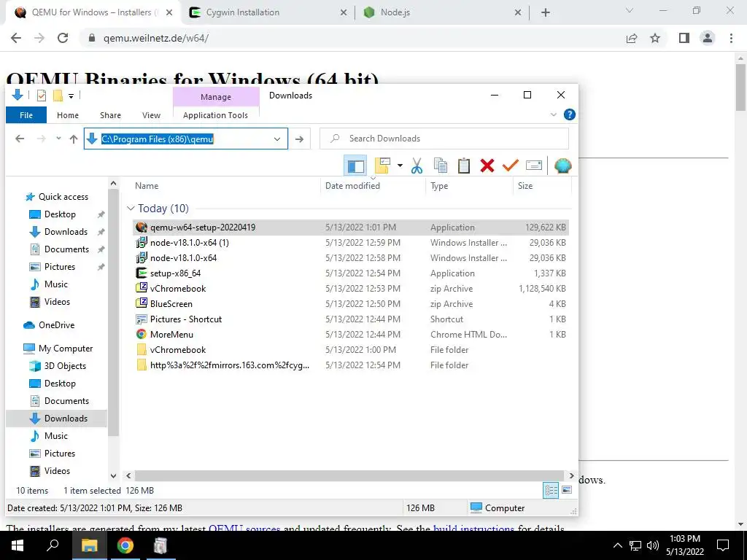747x560 pixels.
Task: Toggle the navigation pane toolbar button
Action: tap(355, 166)
